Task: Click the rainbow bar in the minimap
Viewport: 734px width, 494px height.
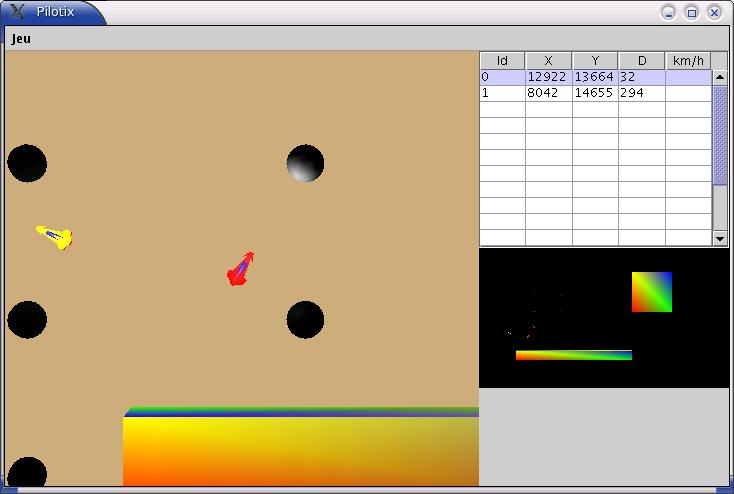Action: (x=573, y=355)
